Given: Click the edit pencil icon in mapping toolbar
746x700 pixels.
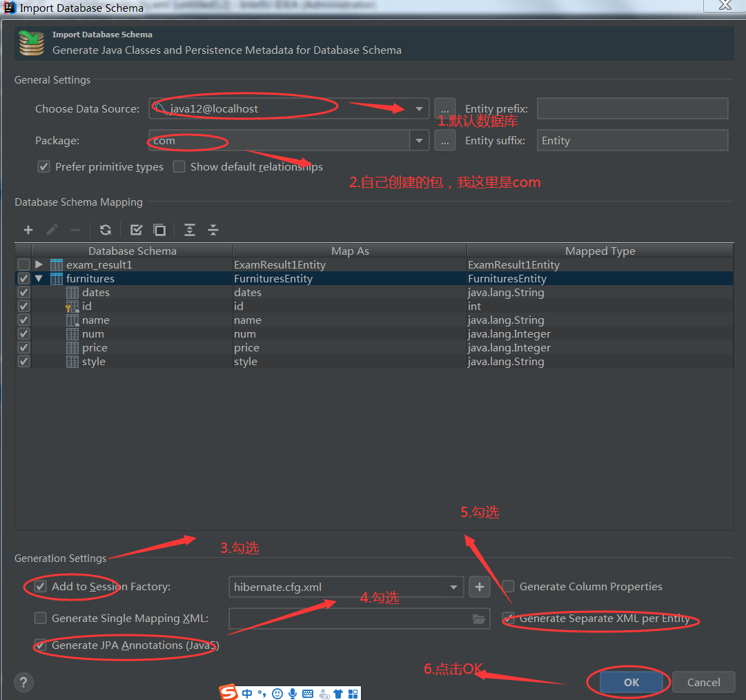Looking at the screenshot, I should (52, 231).
